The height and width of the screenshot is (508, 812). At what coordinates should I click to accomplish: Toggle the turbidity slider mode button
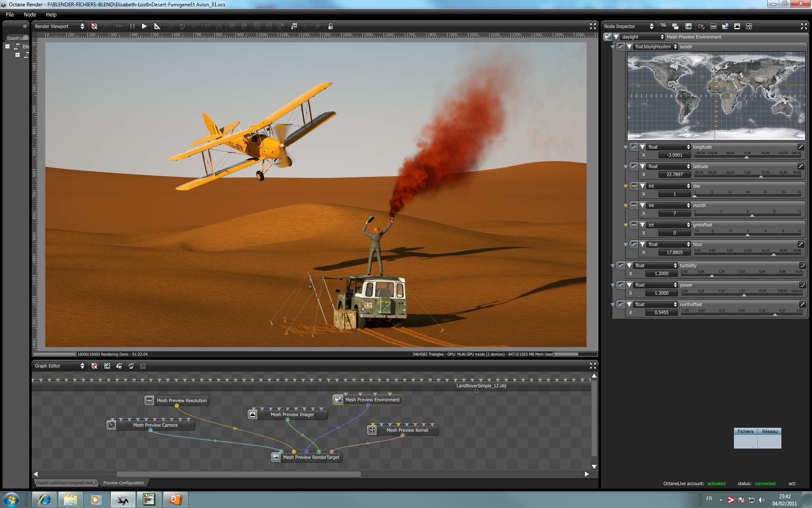coord(802,265)
